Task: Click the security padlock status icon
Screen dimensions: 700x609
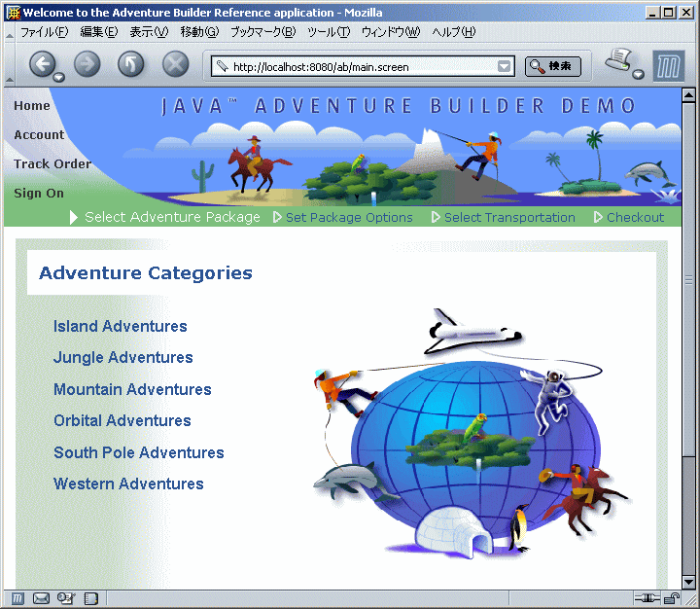Action: [671, 598]
